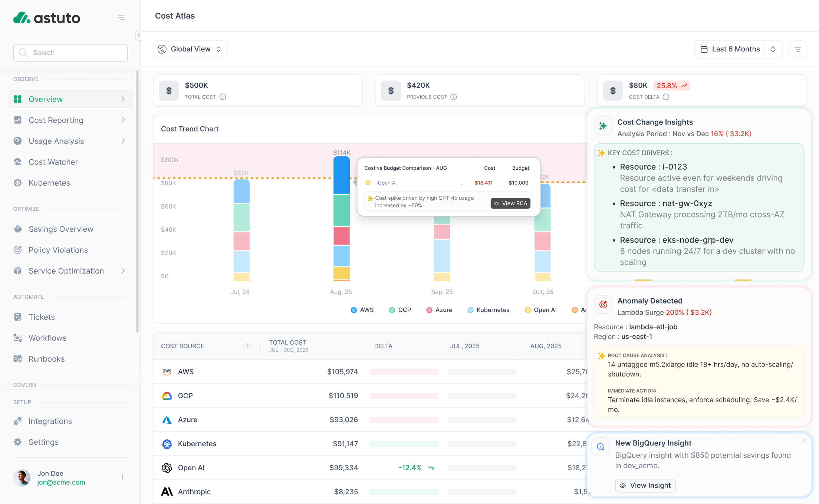Screen dimensions: 819x504
Task: Click the View Insight button
Action: [x=645, y=485]
